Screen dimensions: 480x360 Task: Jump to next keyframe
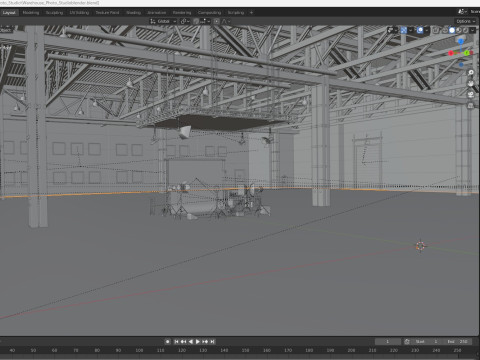point(205,342)
